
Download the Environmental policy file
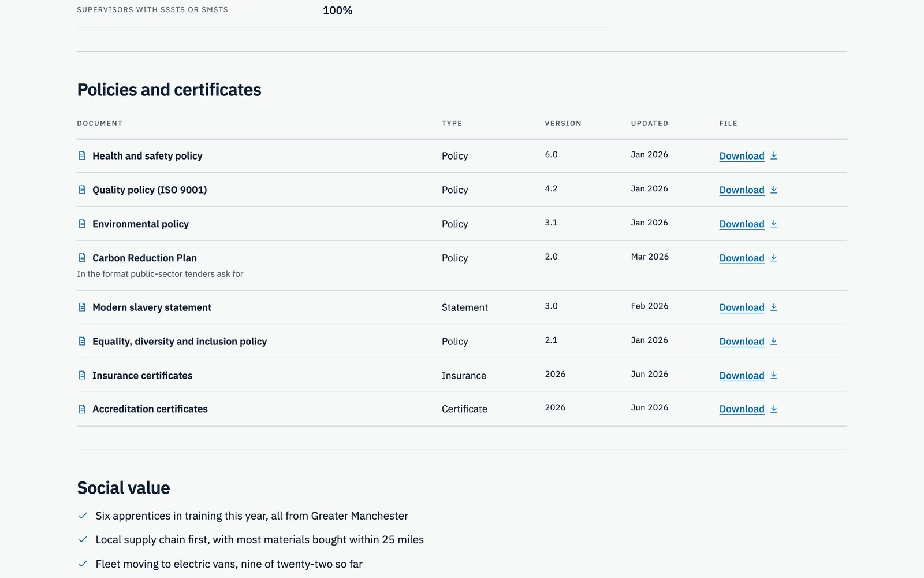748,224
